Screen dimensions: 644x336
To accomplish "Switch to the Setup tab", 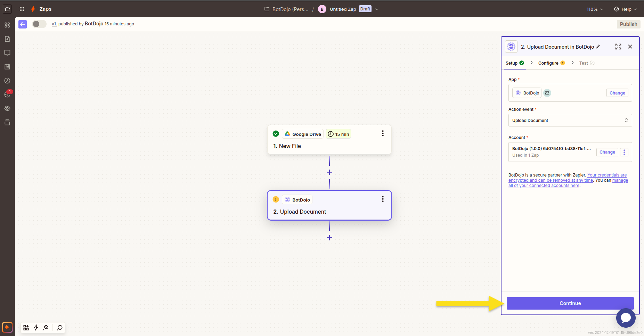I will pyautogui.click(x=515, y=63).
